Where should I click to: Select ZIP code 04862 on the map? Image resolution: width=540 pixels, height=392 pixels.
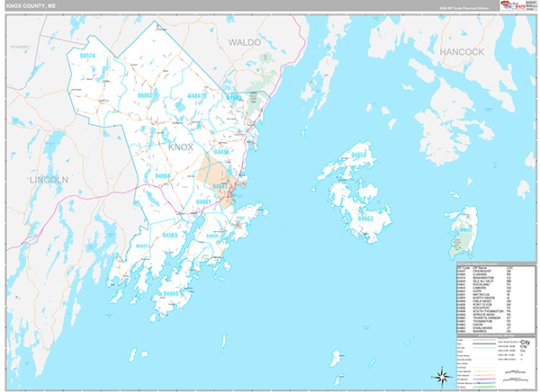point(145,95)
